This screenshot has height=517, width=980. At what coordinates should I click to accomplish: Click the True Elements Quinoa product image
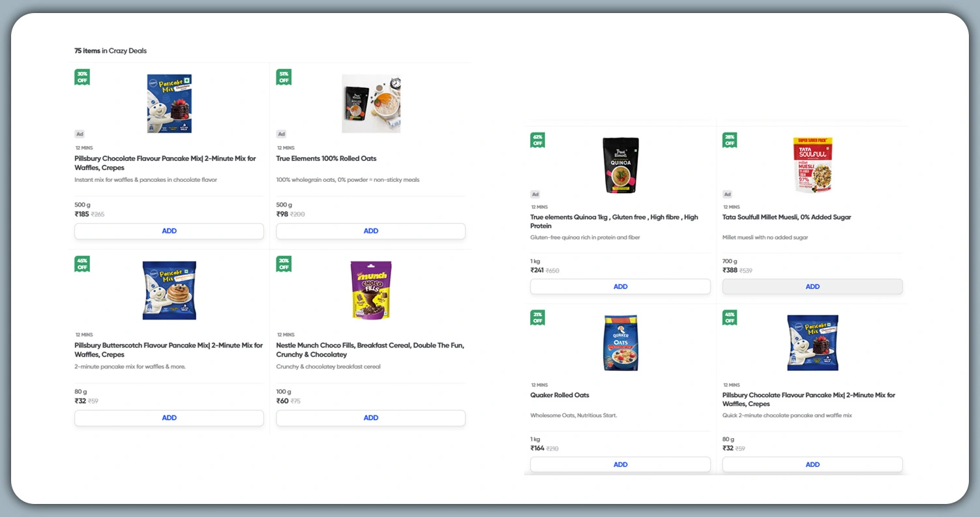[620, 165]
